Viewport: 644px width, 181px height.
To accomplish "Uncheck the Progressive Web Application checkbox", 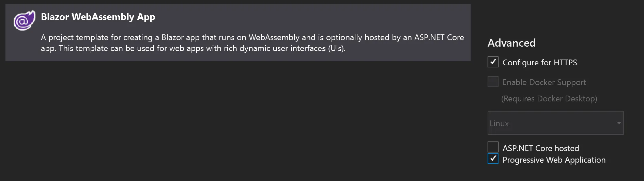I will pos(493,159).
